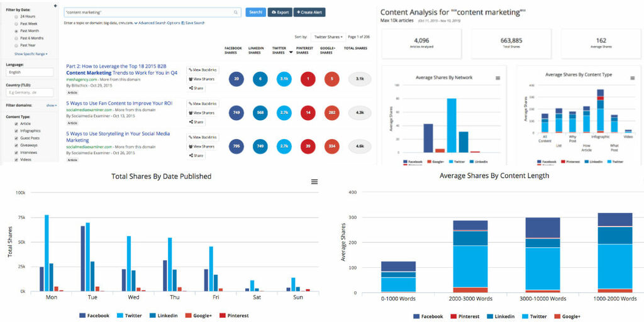Sort by the Twitter Shares column header
The width and height of the screenshot is (644, 322).
[x=280, y=50]
